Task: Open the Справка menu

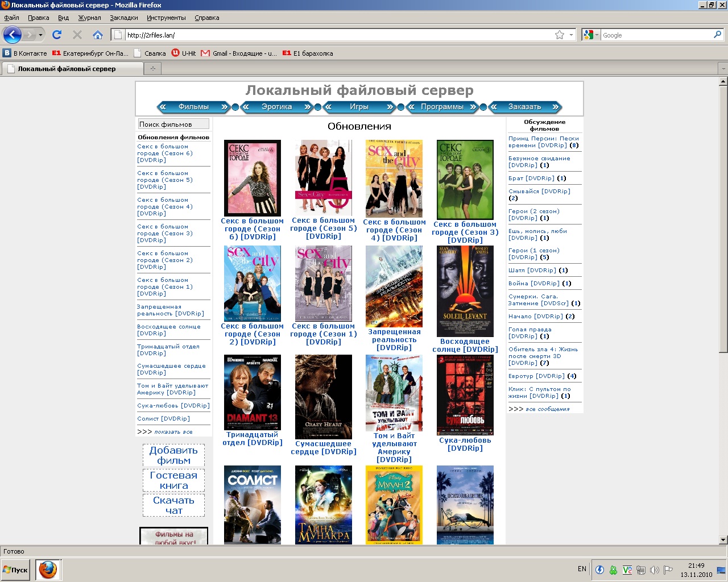Action: point(207,18)
